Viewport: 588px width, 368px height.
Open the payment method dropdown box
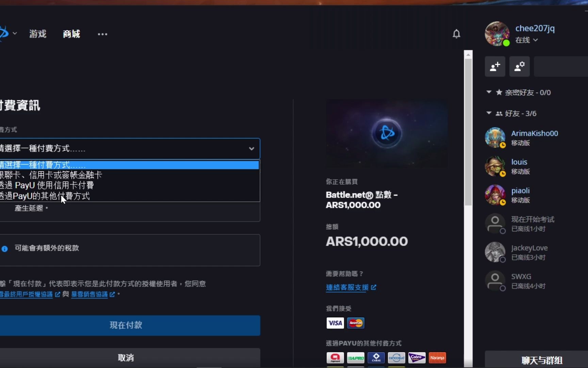coord(130,149)
